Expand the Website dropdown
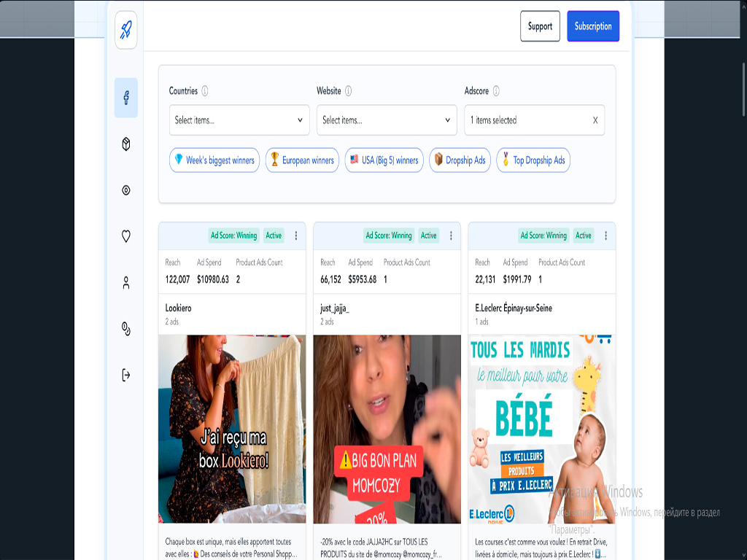This screenshot has height=560, width=747. (x=387, y=120)
